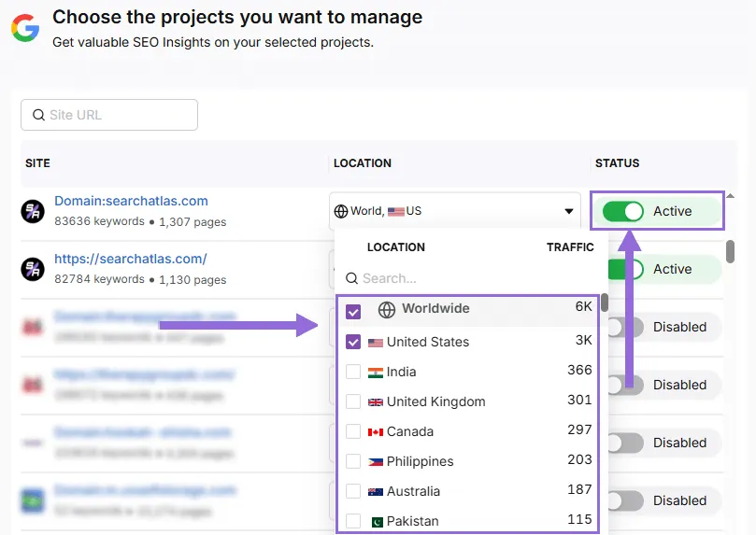Click the Site URL search field
This screenshot has height=535, width=756.
(x=109, y=115)
